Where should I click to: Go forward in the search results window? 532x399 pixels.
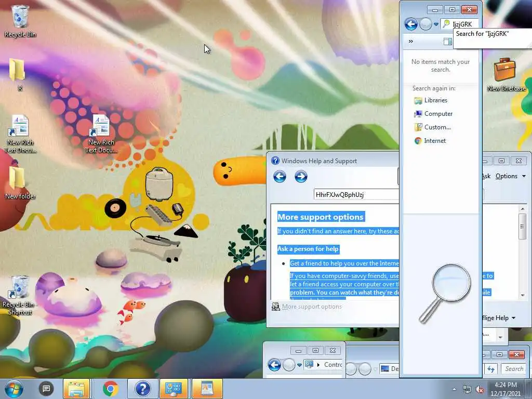point(425,24)
